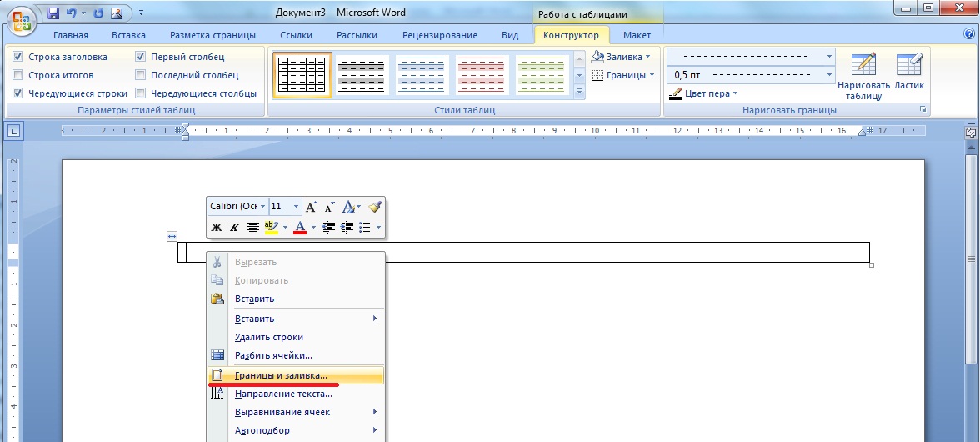The height and width of the screenshot is (442, 980).
Task: Enable Строка итогов checkbox
Action: coord(17,75)
